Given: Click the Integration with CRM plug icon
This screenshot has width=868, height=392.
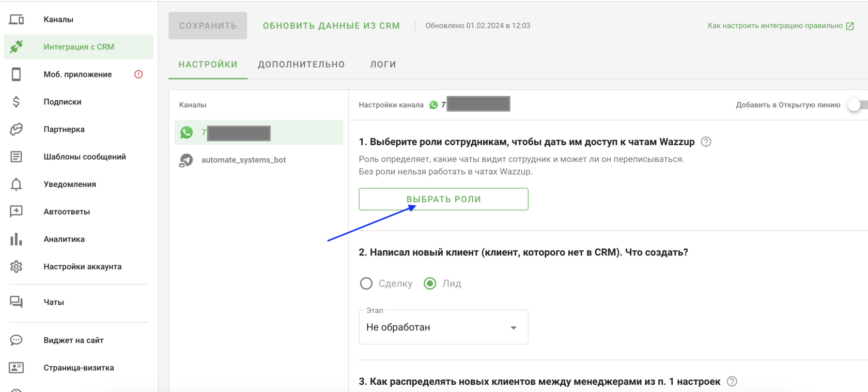Looking at the screenshot, I should [17, 47].
